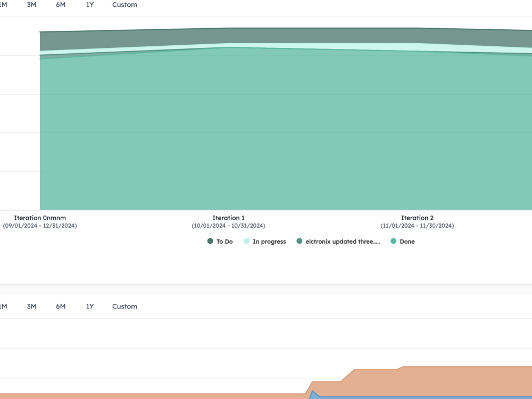Select 6M range on the bottom chart
The height and width of the screenshot is (399, 532).
point(61,306)
